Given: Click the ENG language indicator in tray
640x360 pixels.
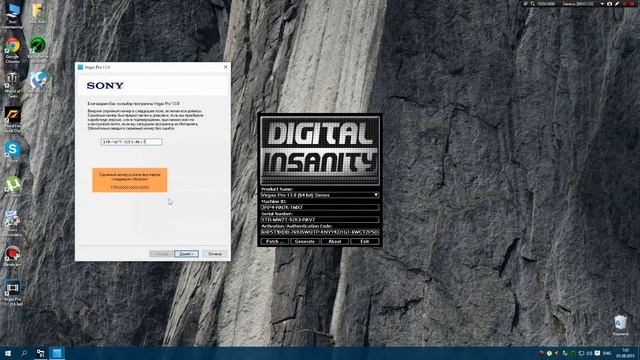Looking at the screenshot, I should click(x=607, y=353).
